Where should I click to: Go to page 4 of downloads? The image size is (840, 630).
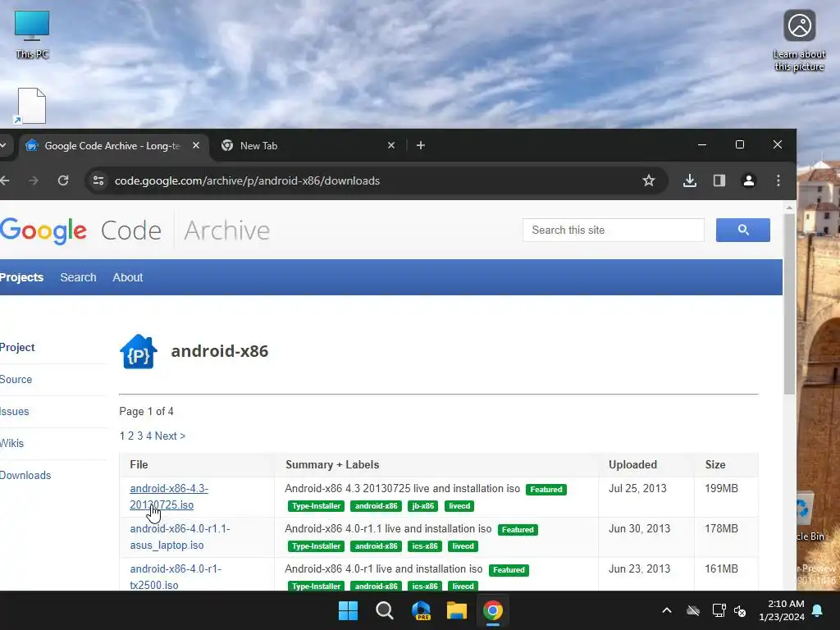point(149,436)
